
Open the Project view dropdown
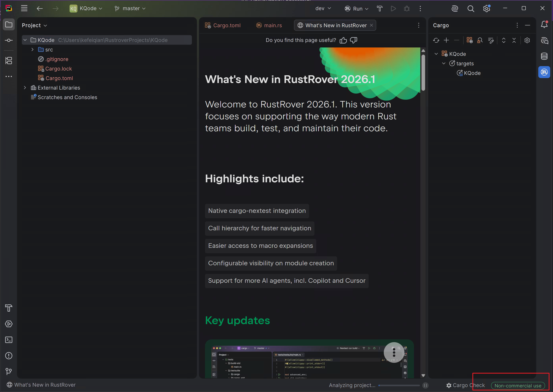point(34,25)
